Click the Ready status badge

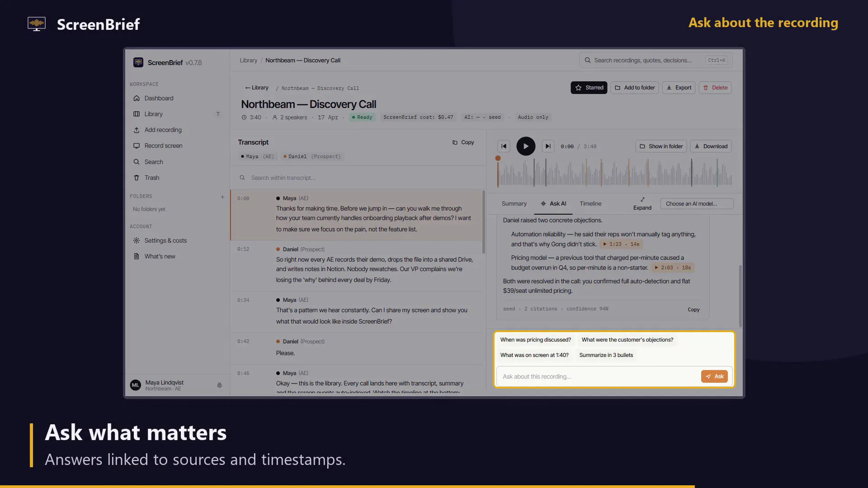tap(362, 117)
